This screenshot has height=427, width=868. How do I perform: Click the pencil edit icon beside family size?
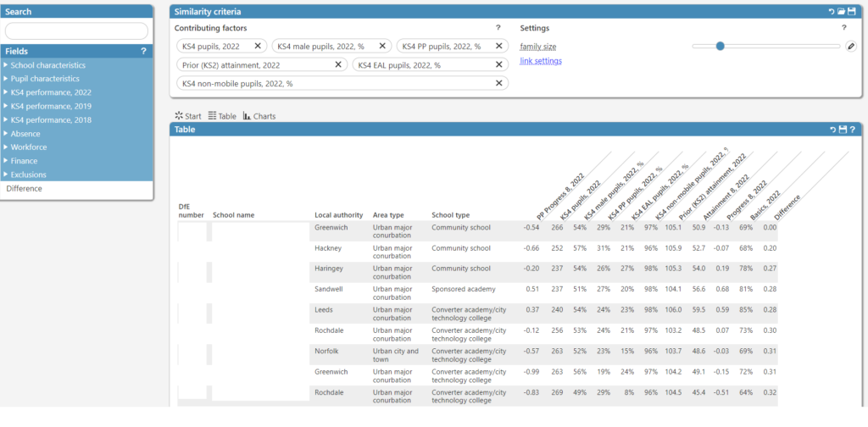851,47
